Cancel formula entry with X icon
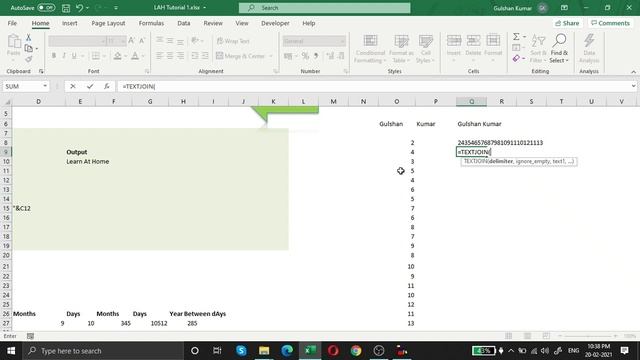Screen dimensions: 640x360 73,86
